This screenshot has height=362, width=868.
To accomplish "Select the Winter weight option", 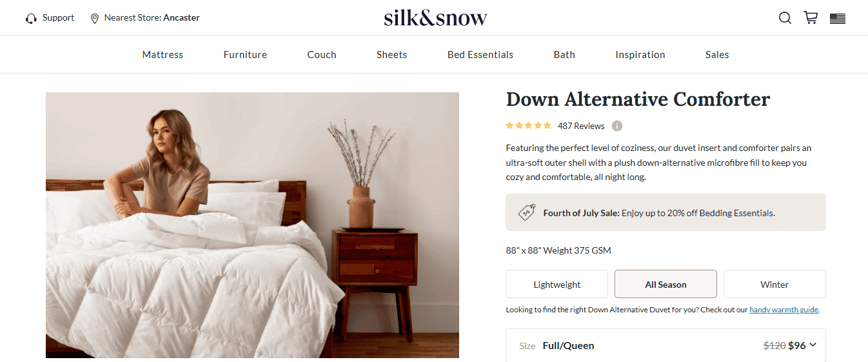I will click(774, 284).
